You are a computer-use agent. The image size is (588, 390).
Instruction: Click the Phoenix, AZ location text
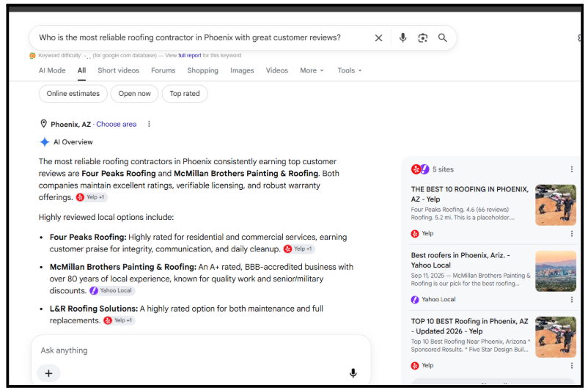[x=71, y=124]
